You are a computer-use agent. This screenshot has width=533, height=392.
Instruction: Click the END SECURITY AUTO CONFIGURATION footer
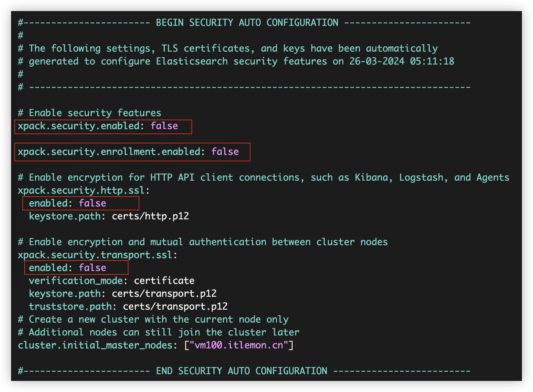point(242,371)
